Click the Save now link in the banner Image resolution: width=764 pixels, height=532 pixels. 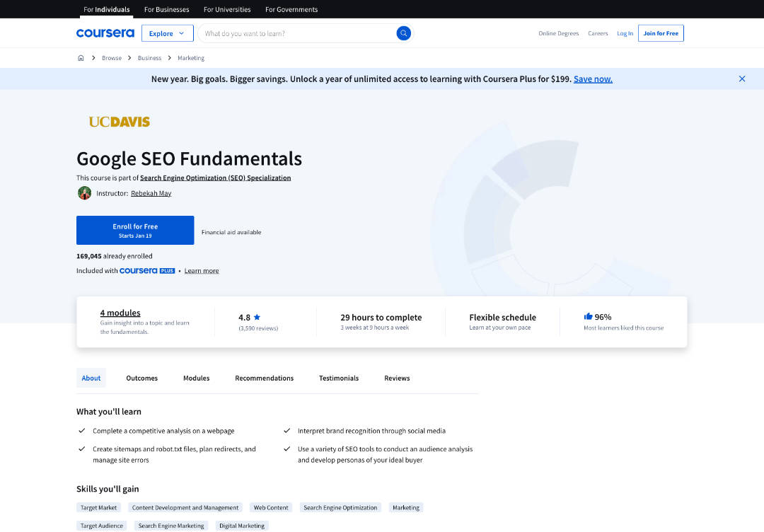pos(593,79)
